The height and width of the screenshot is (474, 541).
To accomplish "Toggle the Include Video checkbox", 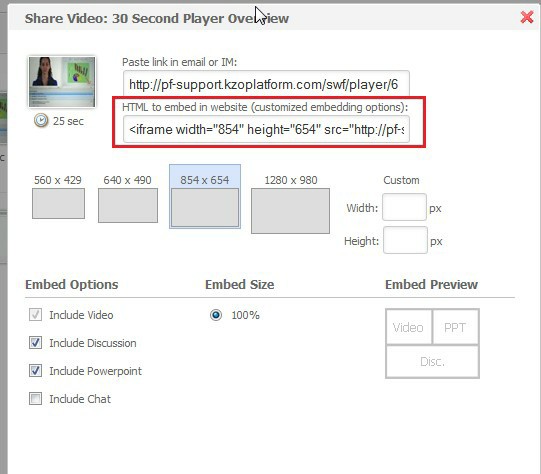I will point(36,315).
